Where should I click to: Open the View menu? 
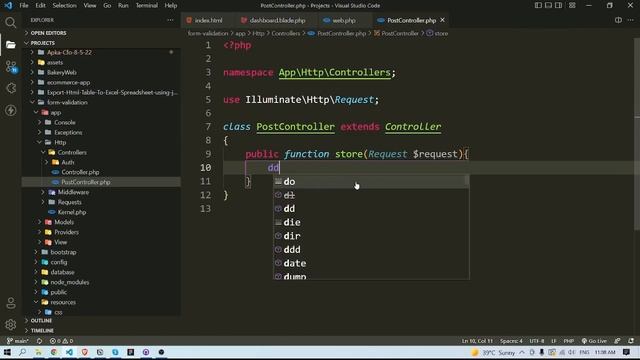click(90, 5)
